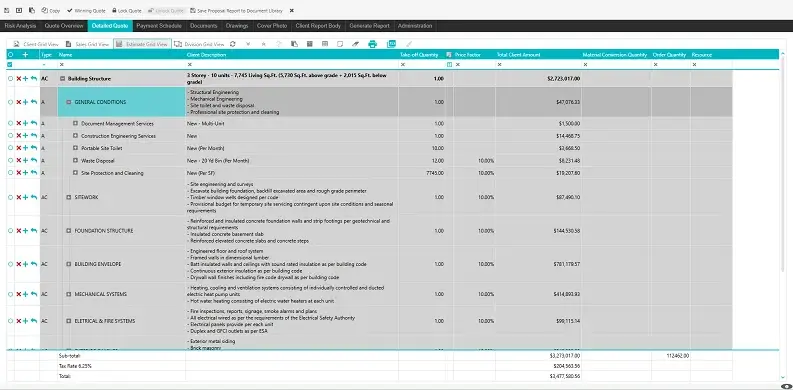Image resolution: width=793 pixels, height=390 pixels.
Task: Select the Building Structure row radio circle
Action: (10, 79)
